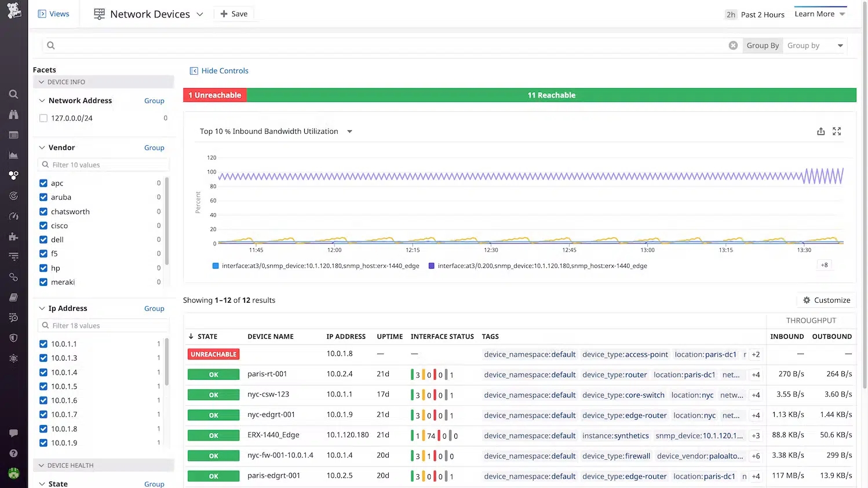The image size is (868, 488).
Task: Open the Group by dropdown
Action: pyautogui.click(x=815, y=46)
